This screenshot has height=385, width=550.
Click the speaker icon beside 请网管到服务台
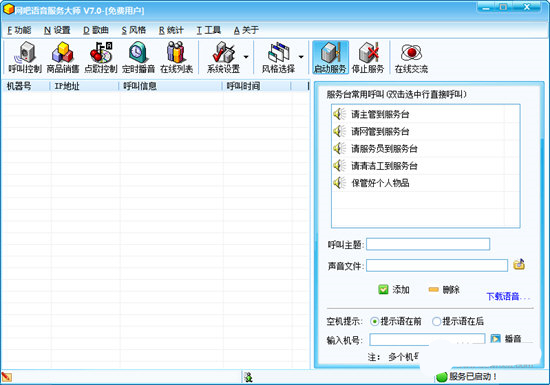coord(339,131)
